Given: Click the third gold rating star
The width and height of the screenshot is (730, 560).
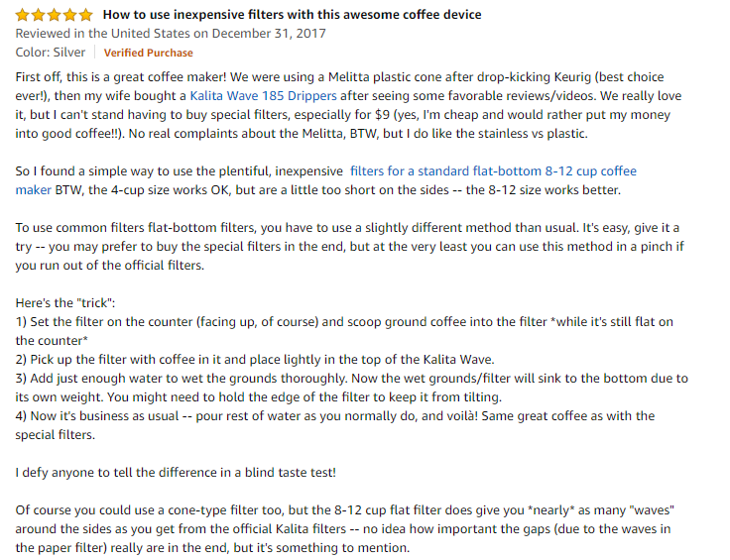Looking at the screenshot, I should [x=54, y=15].
